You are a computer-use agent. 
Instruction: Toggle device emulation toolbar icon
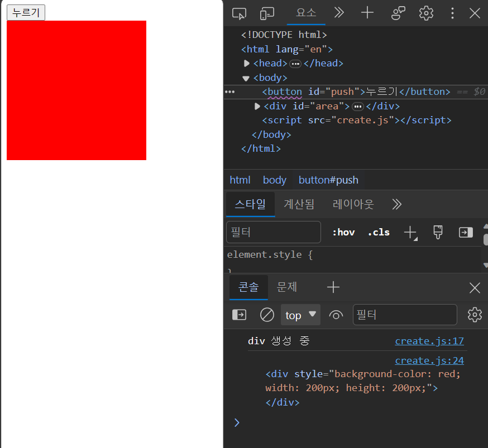[267, 13]
